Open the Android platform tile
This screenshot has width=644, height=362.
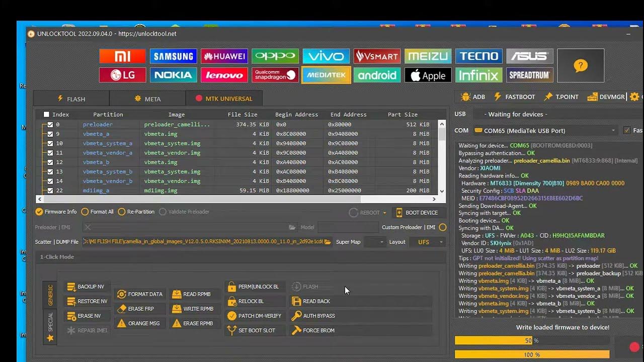377,75
